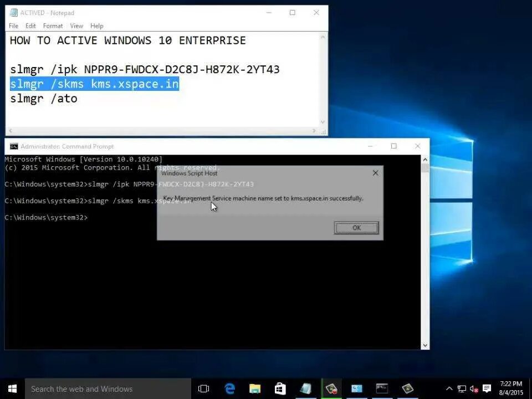Open the View menu in Notepad
Image resolution: width=532 pixels, height=399 pixels.
(x=76, y=26)
